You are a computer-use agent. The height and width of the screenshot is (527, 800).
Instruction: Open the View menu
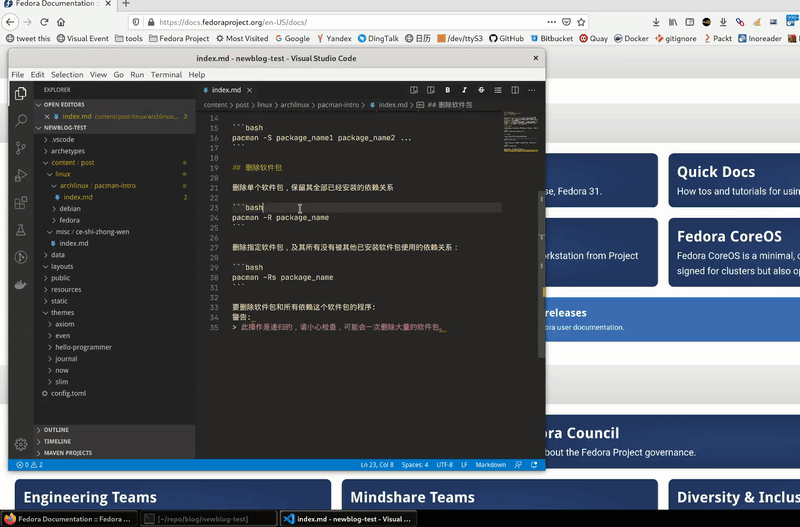[98, 74]
